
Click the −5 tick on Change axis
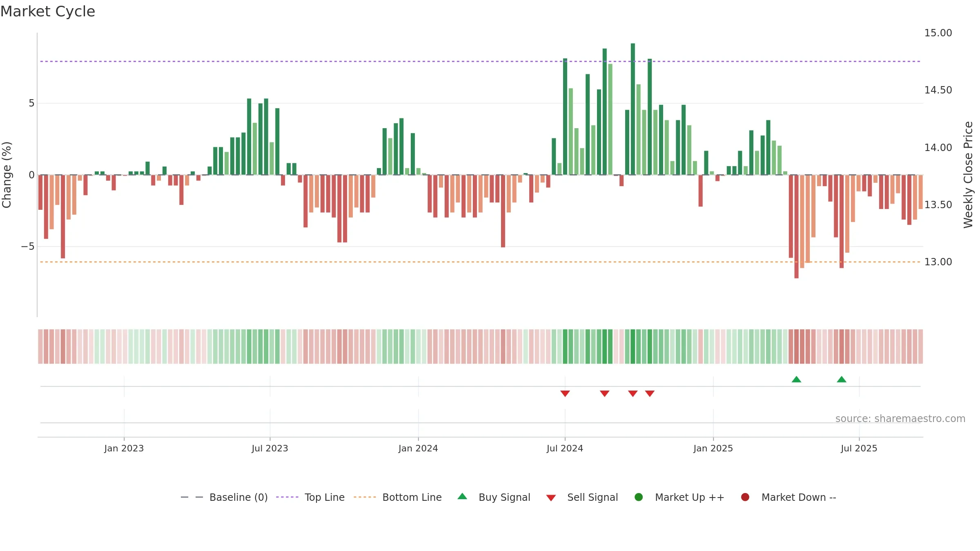(x=28, y=247)
